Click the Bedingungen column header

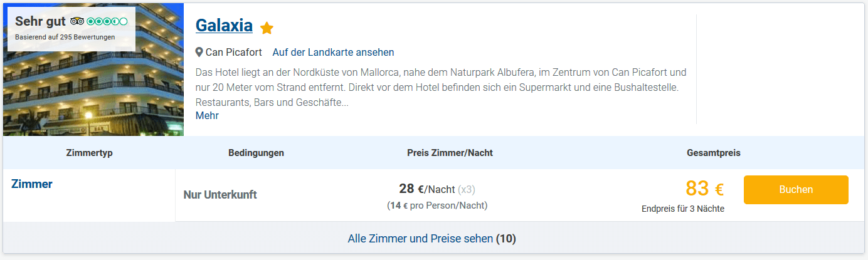point(256,153)
